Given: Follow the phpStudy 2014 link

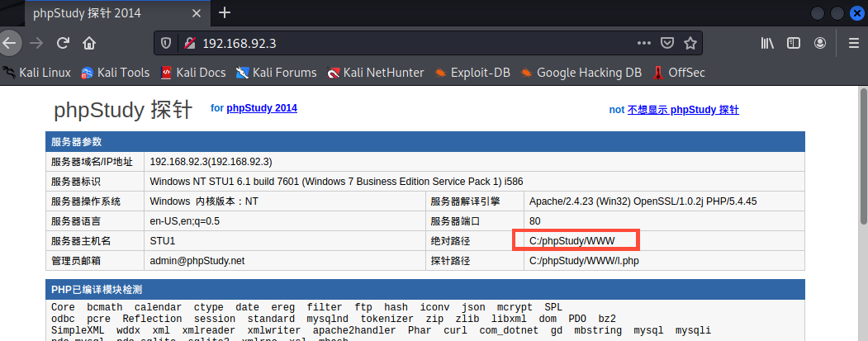Looking at the screenshot, I should click(262, 108).
